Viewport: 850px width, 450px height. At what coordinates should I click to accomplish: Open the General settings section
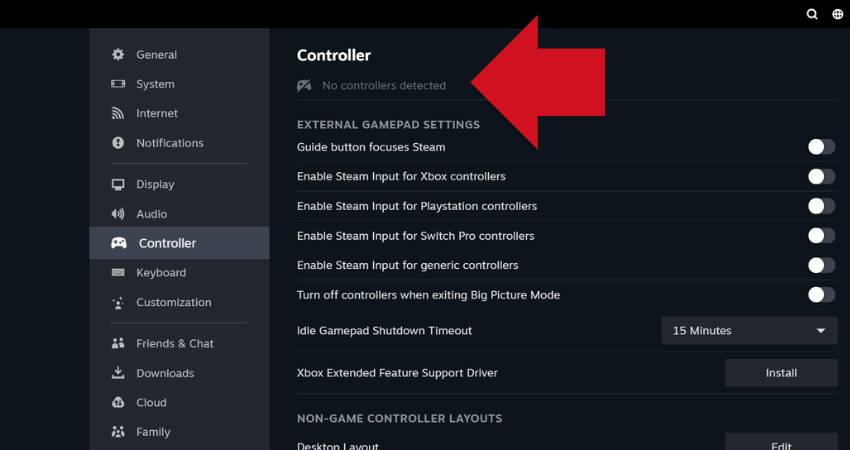[179, 54]
